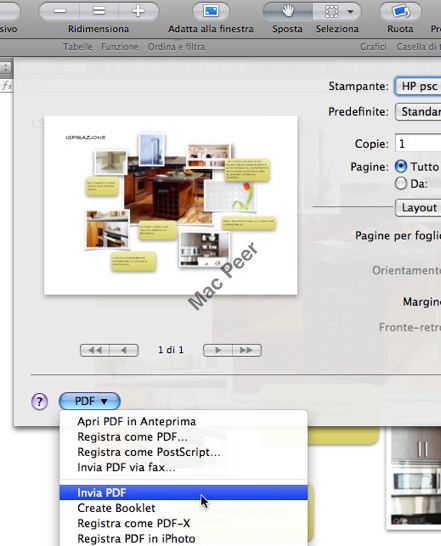Click the print preview thumbnail

(x=171, y=205)
